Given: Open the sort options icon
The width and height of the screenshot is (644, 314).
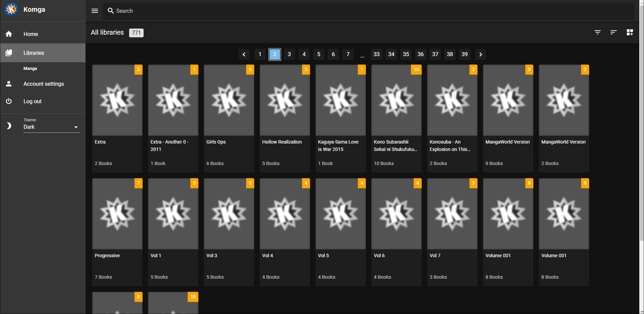Looking at the screenshot, I should tap(613, 32).
